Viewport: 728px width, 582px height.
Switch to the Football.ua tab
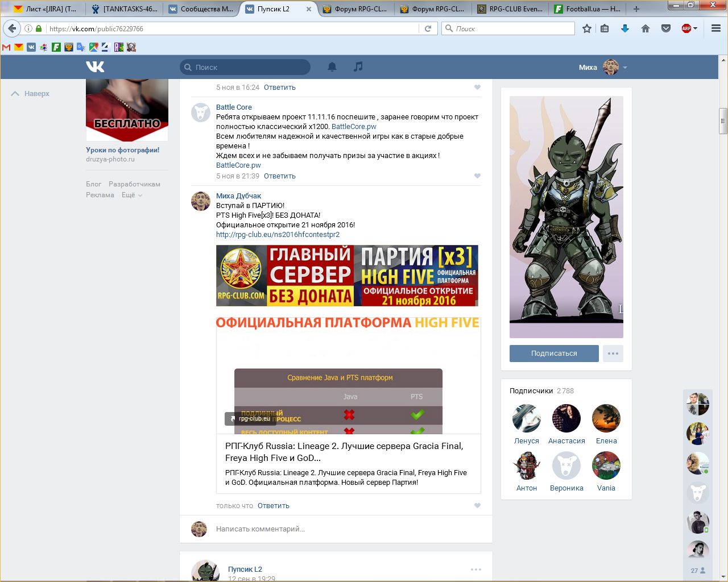(x=587, y=9)
